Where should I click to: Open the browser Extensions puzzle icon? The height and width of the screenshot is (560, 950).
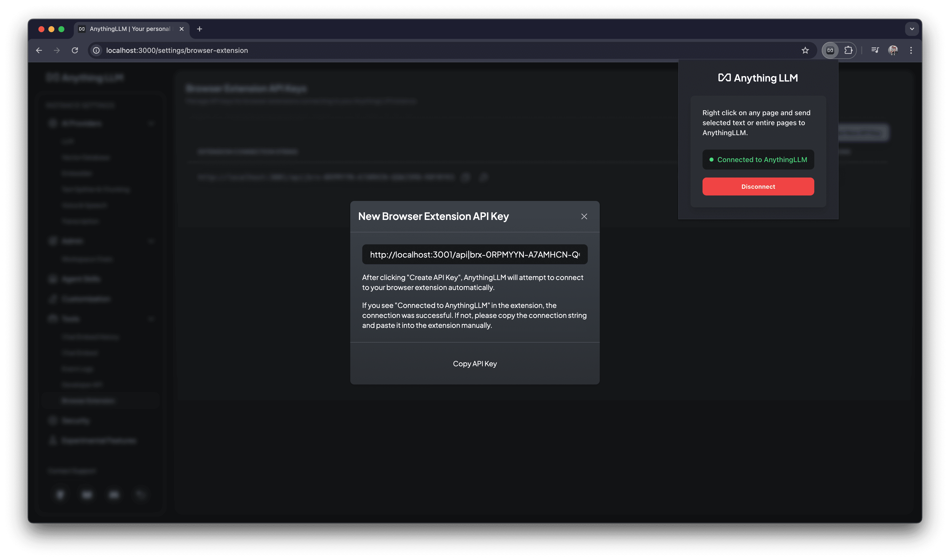click(x=848, y=50)
